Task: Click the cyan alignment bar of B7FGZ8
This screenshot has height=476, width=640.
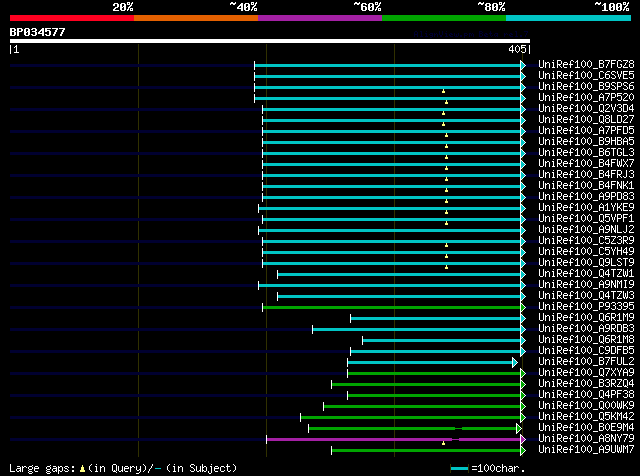Action: (388, 65)
